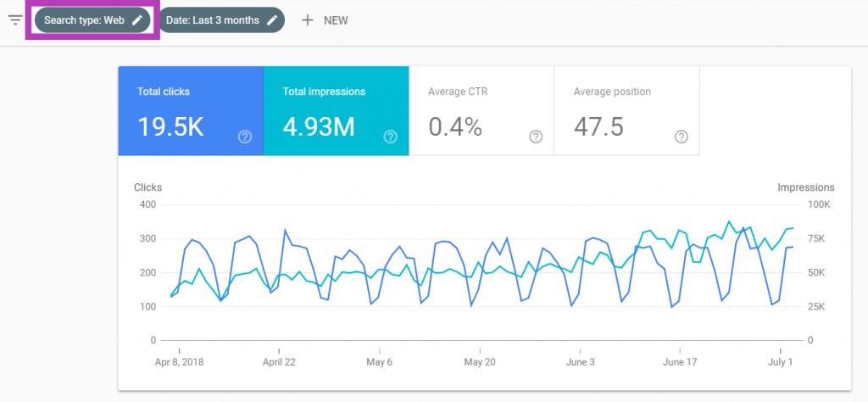Open help icon on Average position card
Screen dimensions: 868x402
click(x=682, y=137)
